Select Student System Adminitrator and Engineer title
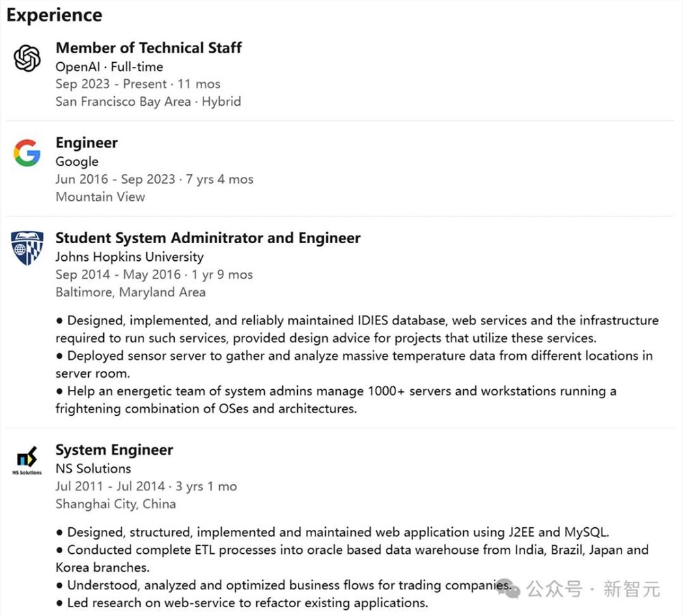 tap(208, 238)
